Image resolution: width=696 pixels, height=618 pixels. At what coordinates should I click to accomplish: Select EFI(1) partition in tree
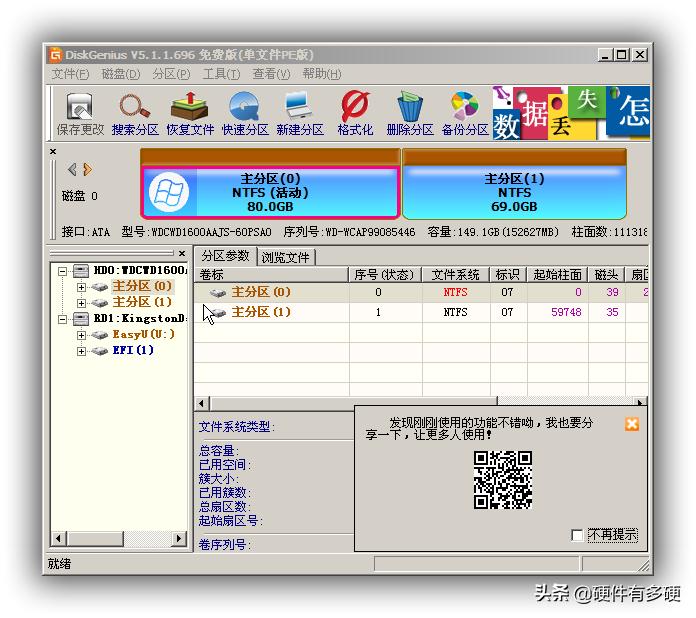(133, 350)
